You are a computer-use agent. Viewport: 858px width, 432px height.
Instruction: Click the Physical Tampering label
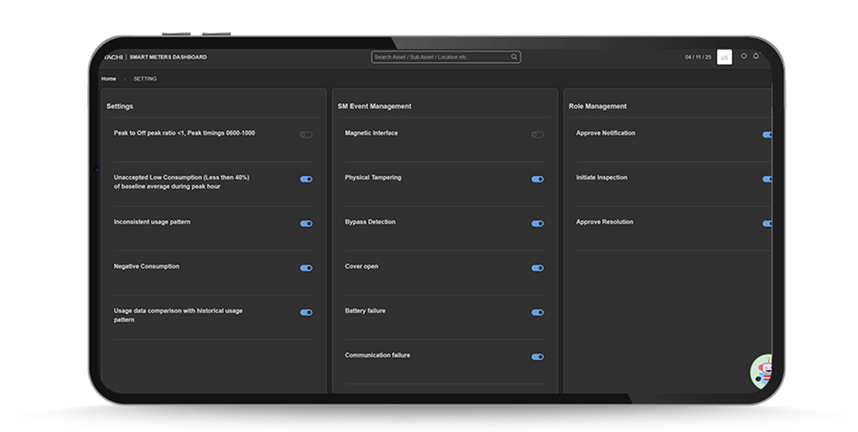(373, 178)
